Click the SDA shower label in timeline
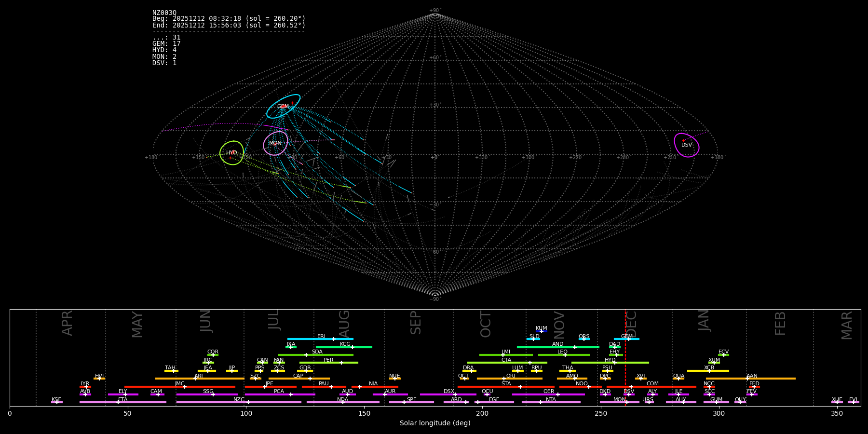The image size is (868, 434). point(317,352)
